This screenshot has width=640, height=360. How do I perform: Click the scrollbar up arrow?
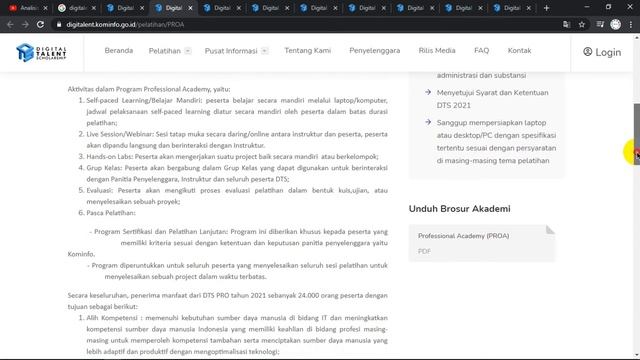636,38
